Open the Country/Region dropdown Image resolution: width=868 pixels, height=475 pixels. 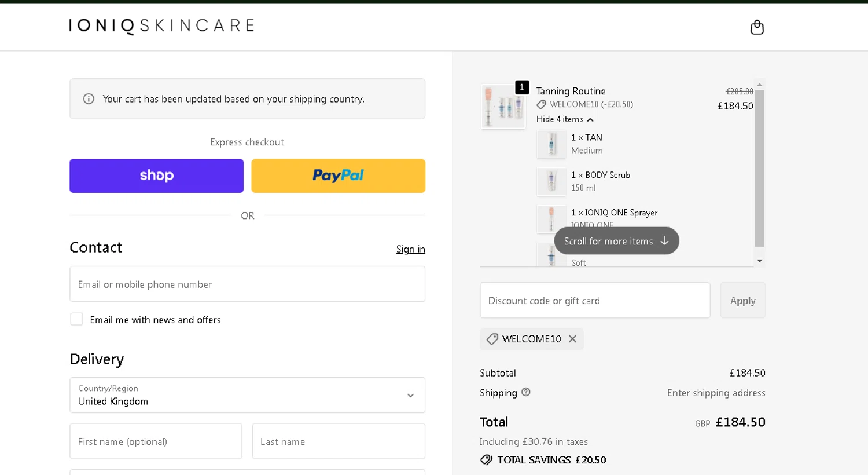pos(247,395)
